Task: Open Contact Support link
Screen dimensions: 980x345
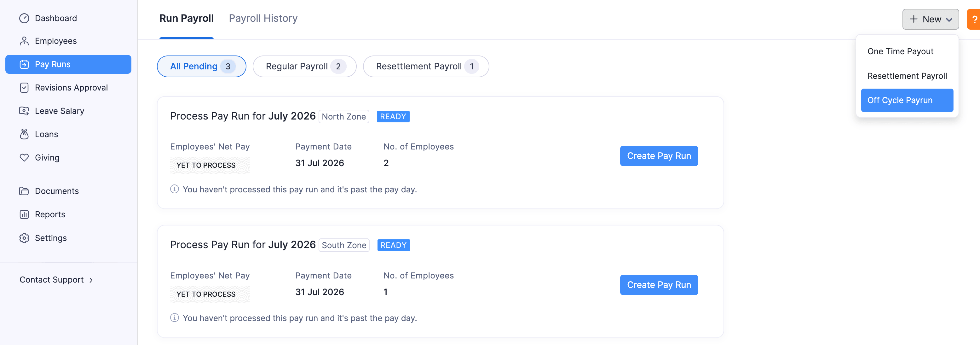Action: (x=52, y=280)
